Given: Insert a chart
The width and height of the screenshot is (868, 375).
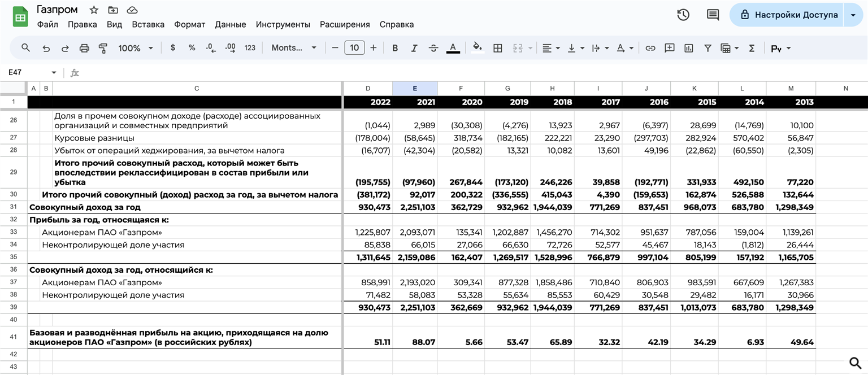Looking at the screenshot, I should point(688,48).
